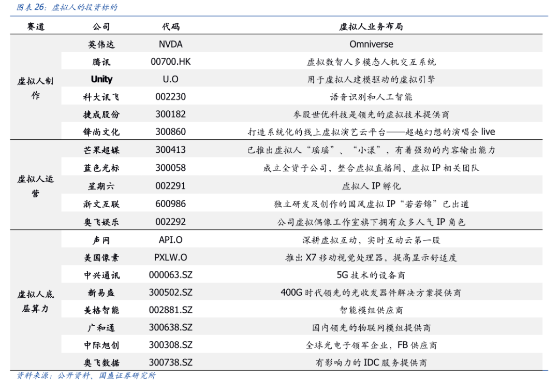The width and height of the screenshot is (559, 392).
Task: Click company name 英伟达
Action: click(101, 44)
